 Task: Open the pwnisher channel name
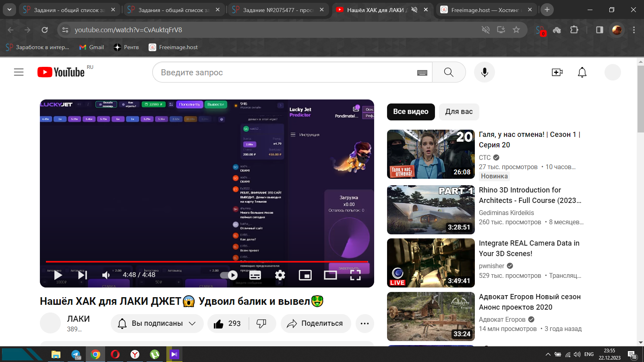[x=491, y=266]
